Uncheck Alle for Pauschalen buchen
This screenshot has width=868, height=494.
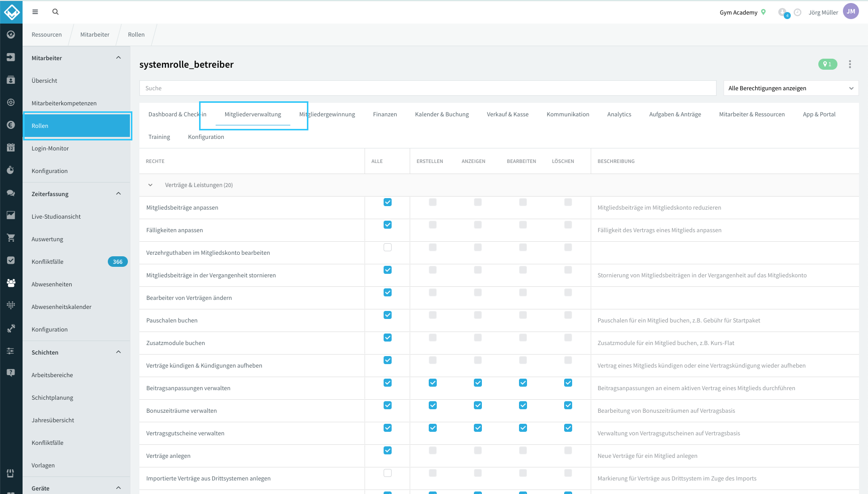pos(388,315)
